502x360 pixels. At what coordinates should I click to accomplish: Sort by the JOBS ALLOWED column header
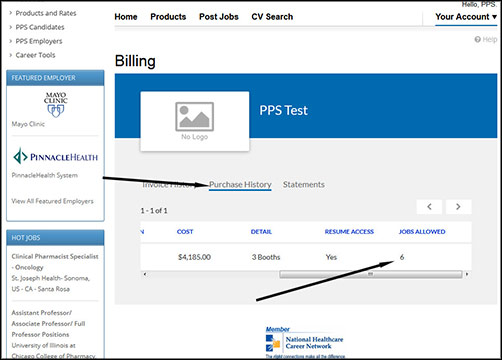(x=422, y=232)
